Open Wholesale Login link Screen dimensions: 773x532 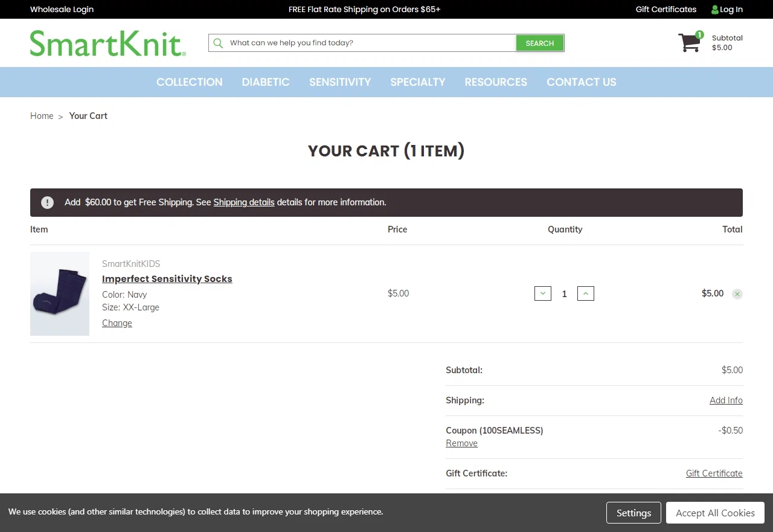pyautogui.click(x=62, y=9)
